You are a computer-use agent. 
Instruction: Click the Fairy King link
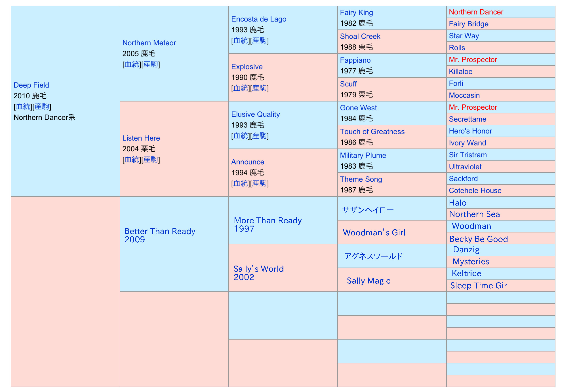pos(356,12)
